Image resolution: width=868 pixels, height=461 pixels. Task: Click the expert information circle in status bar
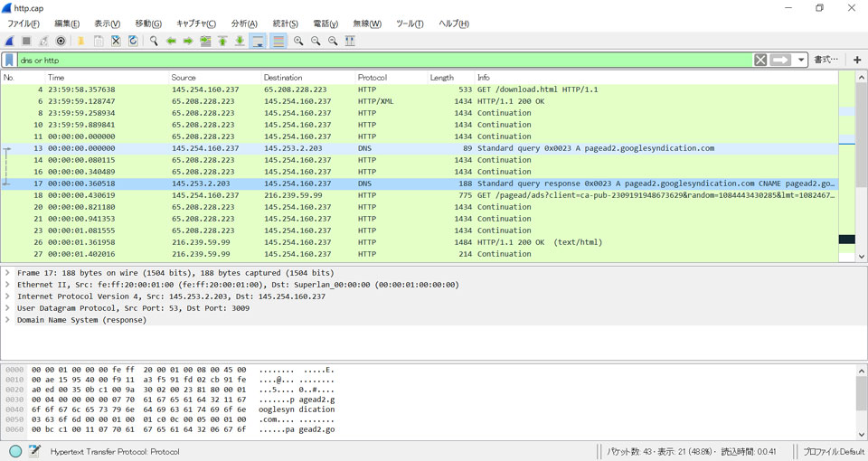point(15,451)
